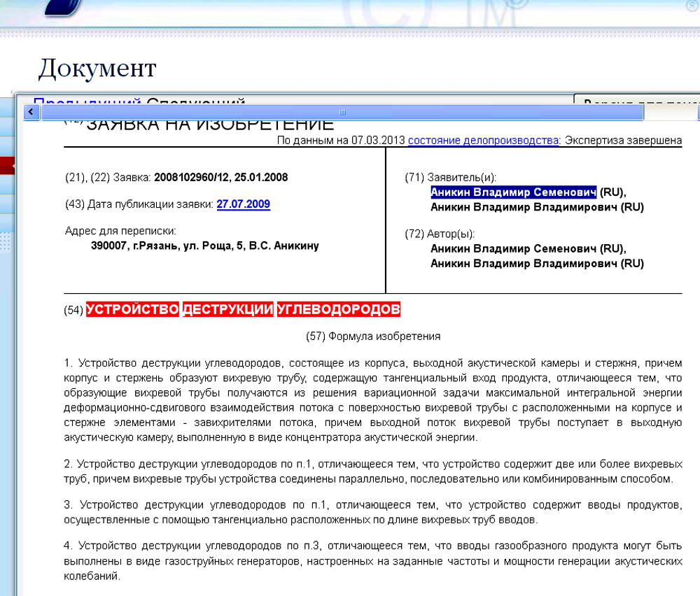The height and width of the screenshot is (596, 700).
Task: Click the (57) Формула изобретения heading
Action: 373,336
